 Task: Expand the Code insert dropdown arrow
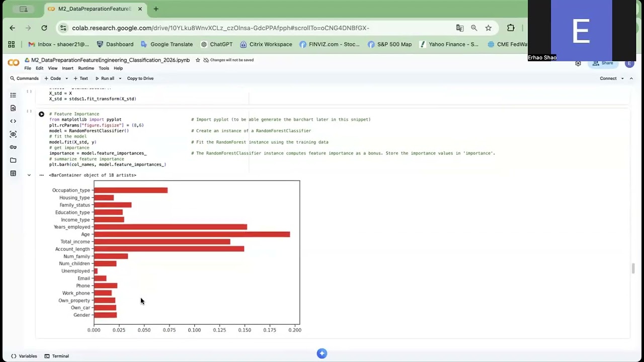tap(66, 78)
